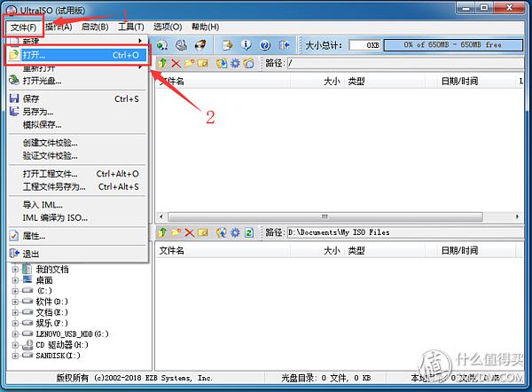Screen dimensions: 532x392
Task: Choose 工程文件另存为... menu entry
Action: pos(77,186)
